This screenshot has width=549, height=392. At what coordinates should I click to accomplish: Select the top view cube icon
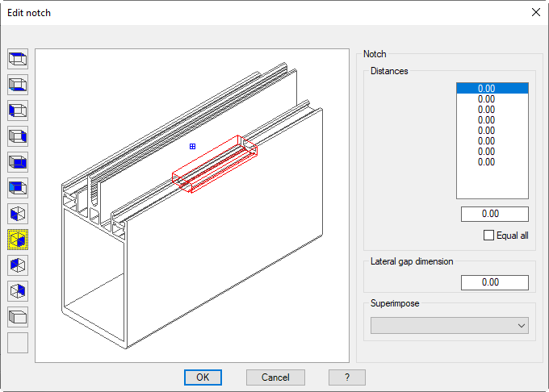(18, 58)
